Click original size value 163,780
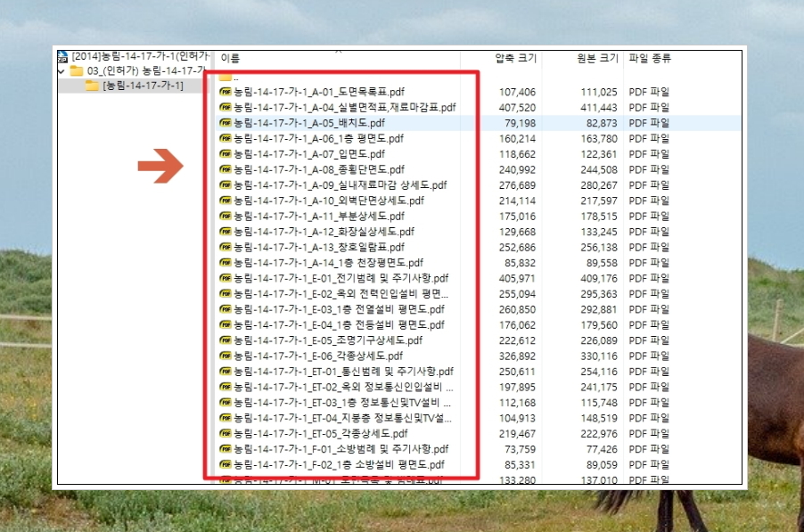The height and width of the screenshot is (532, 804). [599, 139]
